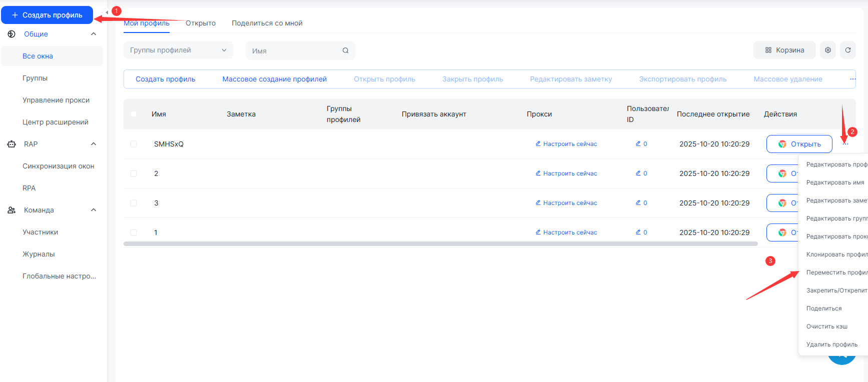Collapse the Команда sidebar section
The image size is (868, 382).
pos(93,210)
